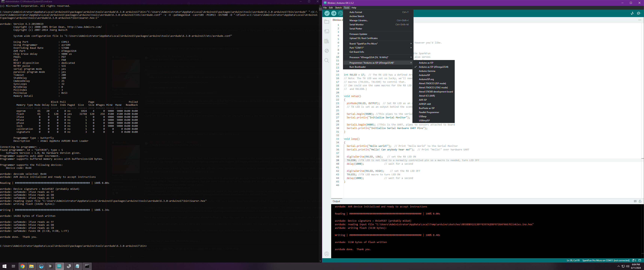Open the Boards Manager sidebar icon
This screenshot has width=644, height=270.
point(326,31)
